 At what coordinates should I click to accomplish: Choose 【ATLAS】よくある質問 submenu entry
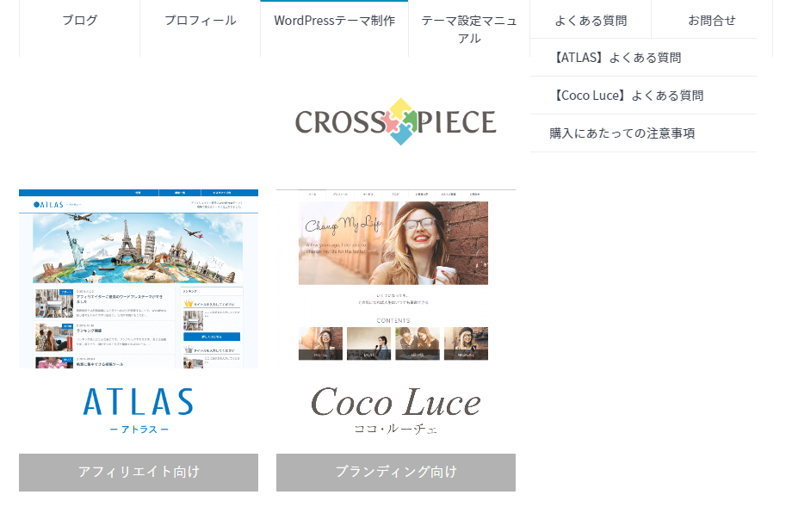[x=643, y=58]
